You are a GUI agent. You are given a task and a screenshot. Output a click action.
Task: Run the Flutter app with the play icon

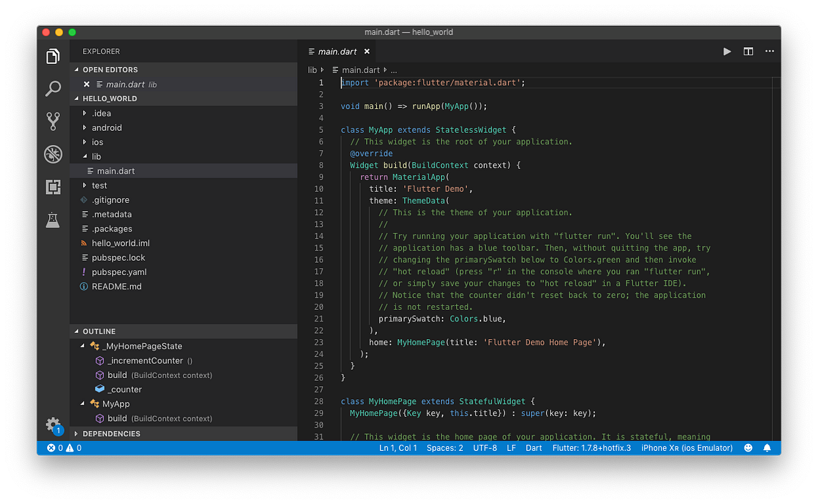[727, 51]
